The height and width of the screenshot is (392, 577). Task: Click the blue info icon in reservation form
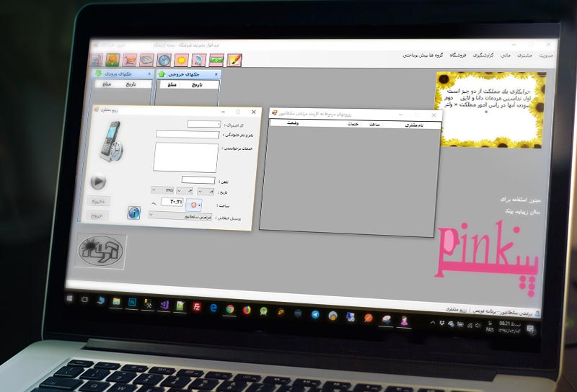pos(134,213)
